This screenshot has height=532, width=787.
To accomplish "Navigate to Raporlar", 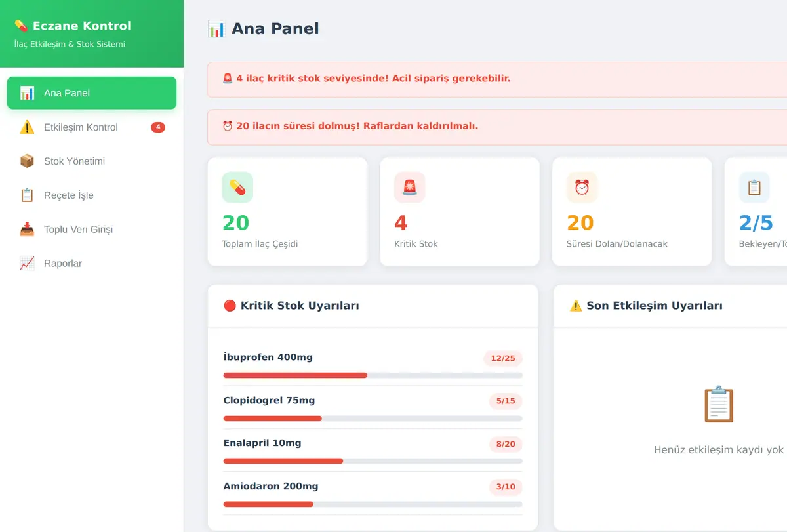I will point(92,264).
